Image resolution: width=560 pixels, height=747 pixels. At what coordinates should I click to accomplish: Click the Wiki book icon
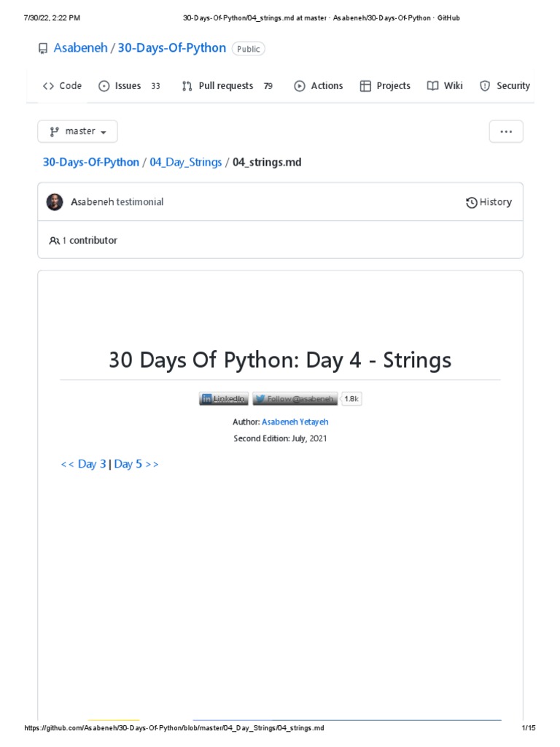pyautogui.click(x=433, y=86)
